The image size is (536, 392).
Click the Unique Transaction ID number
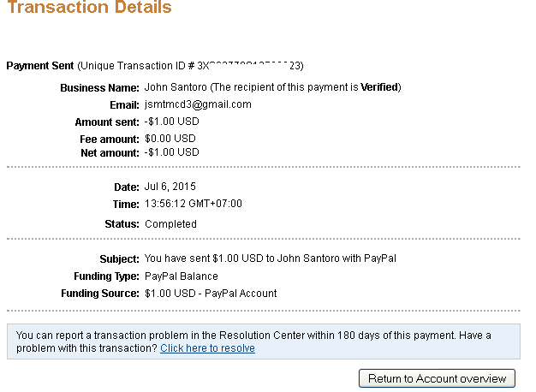(x=250, y=66)
